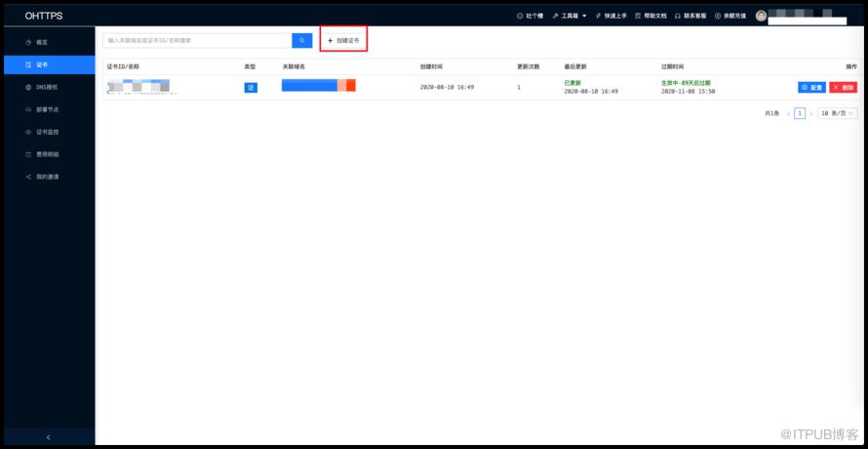The image size is (868, 449).
Task: Select the 证书 certificates menu item
Action: (50, 64)
